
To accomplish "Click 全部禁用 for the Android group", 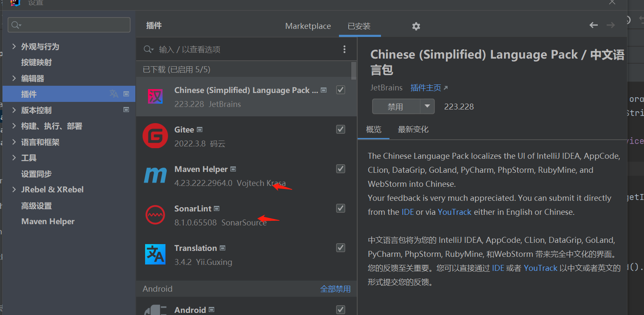I will click(336, 289).
